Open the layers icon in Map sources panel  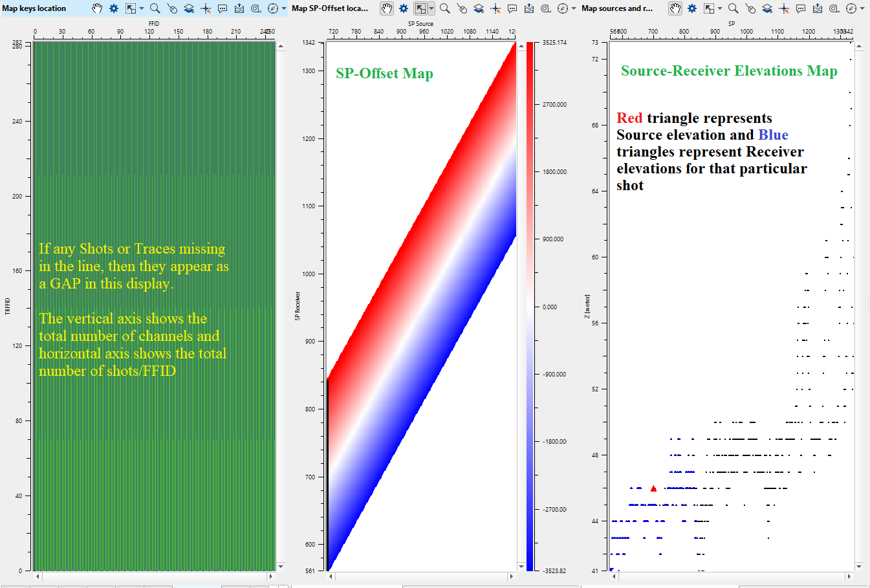tap(767, 8)
